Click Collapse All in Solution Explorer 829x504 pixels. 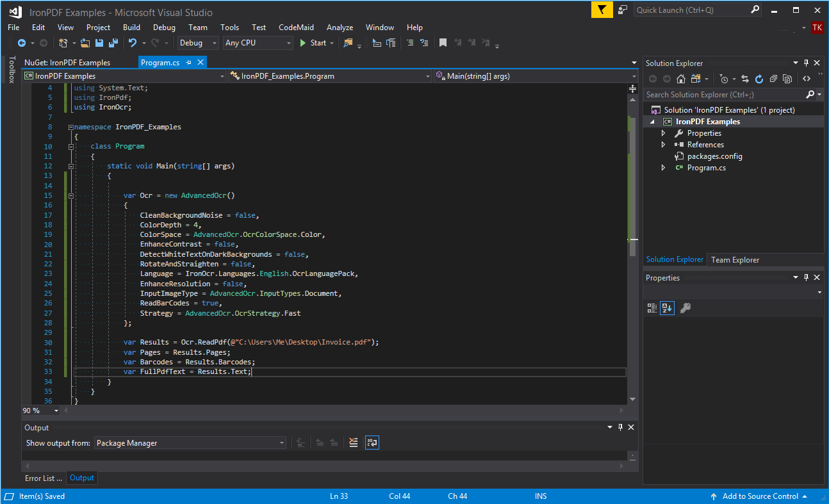click(x=773, y=79)
